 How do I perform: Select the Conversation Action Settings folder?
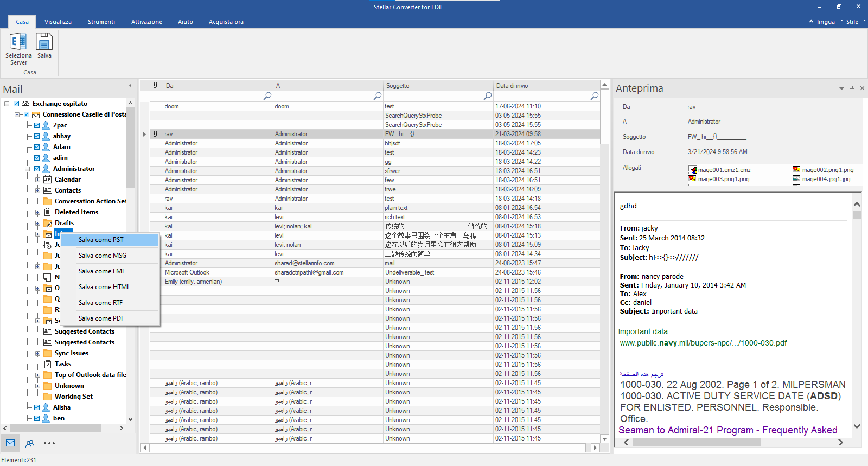[90, 201]
